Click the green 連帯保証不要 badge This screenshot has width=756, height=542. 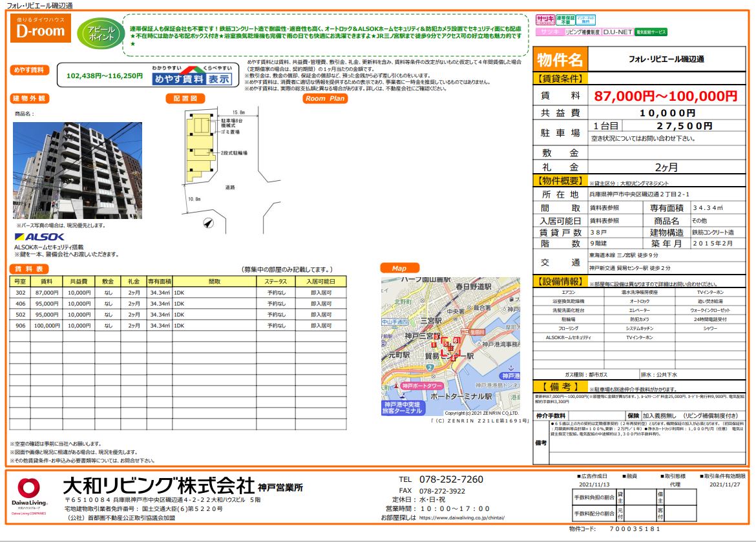(x=565, y=20)
